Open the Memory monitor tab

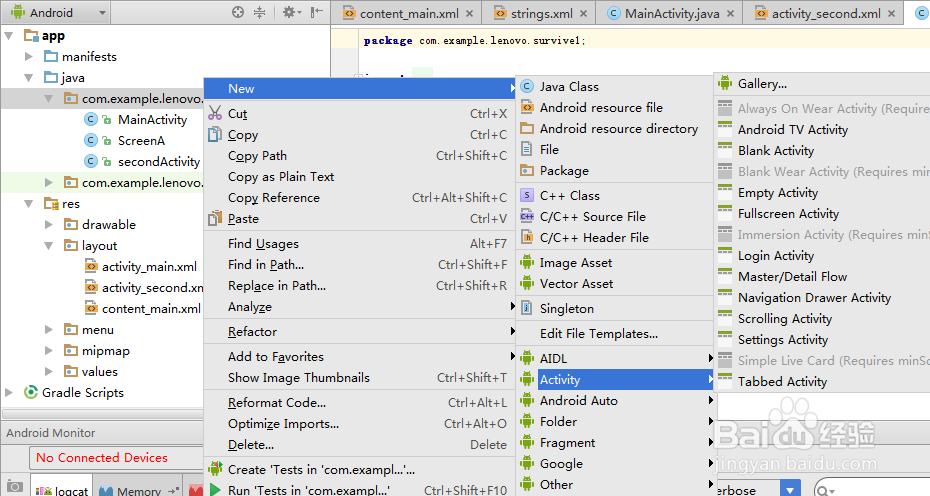point(139,490)
